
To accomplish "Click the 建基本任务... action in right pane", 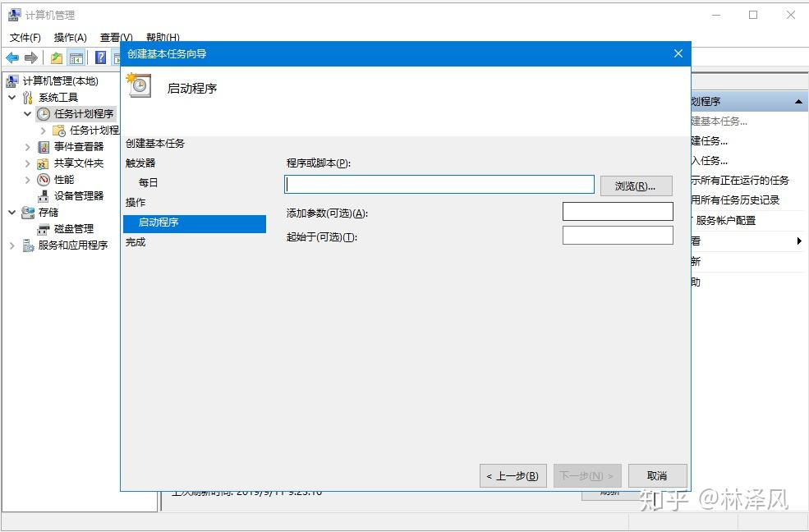I will 719,122.
